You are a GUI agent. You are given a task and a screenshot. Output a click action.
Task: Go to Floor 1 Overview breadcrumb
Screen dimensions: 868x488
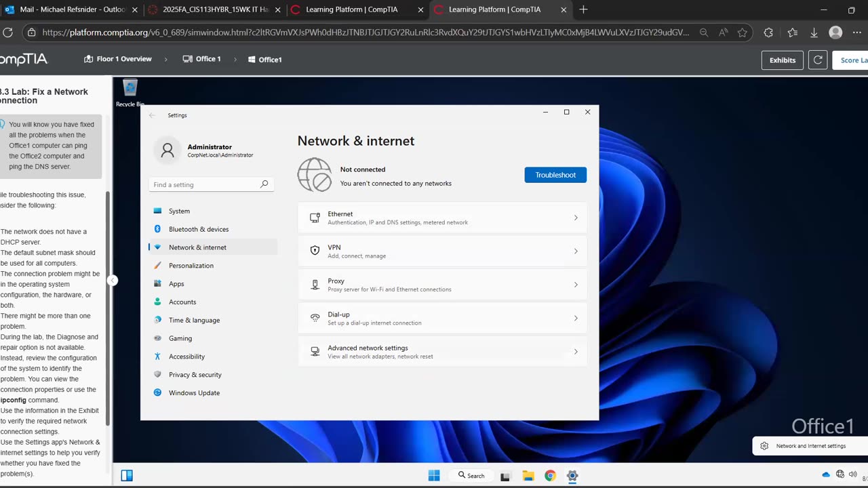(118, 59)
